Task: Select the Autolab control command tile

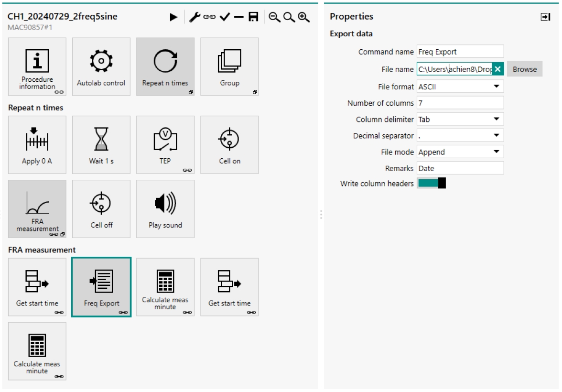Action: point(101,67)
